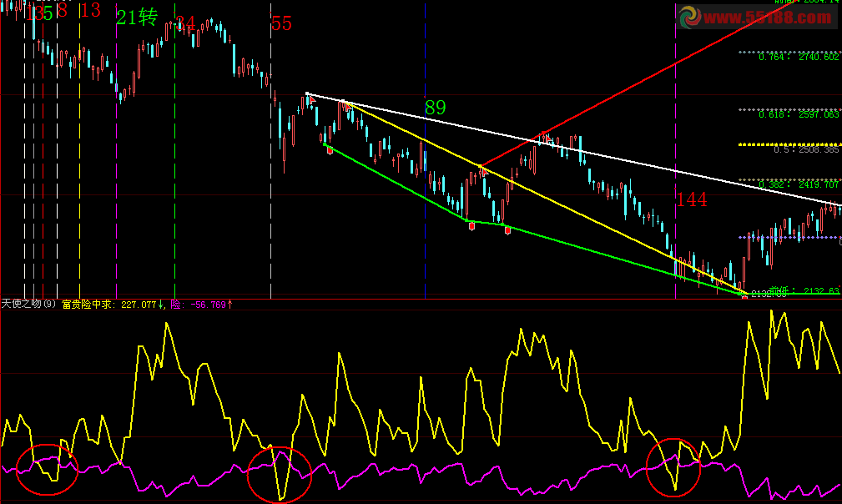This screenshot has width=842, height=504.
Task: Select the red '34' time cycle label
Action: pos(185,23)
